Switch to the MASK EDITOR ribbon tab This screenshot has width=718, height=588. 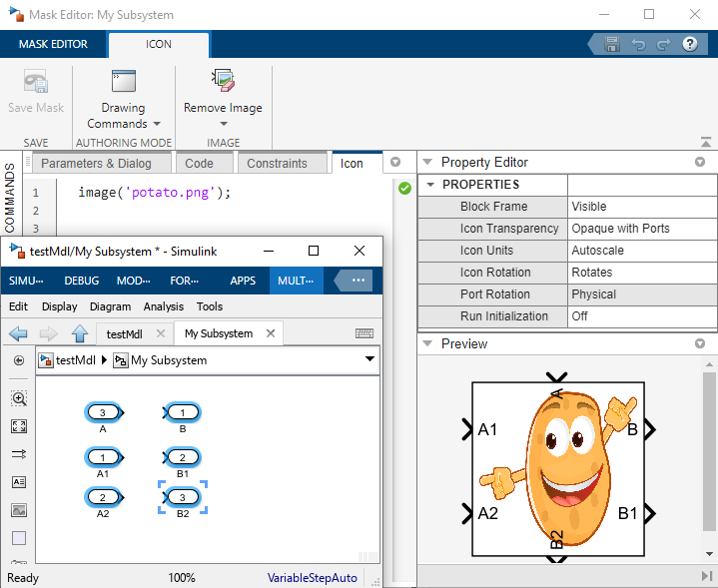[x=53, y=44]
